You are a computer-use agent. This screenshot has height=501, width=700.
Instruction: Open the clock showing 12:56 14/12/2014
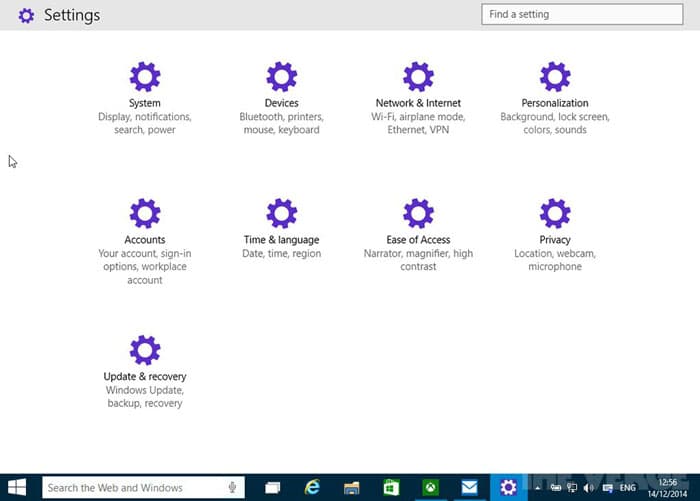pos(667,488)
